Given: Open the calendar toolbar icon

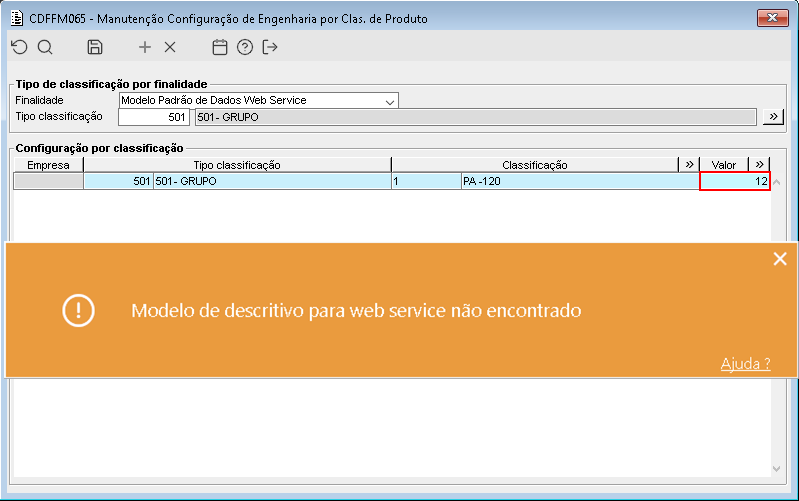Looking at the screenshot, I should pos(220,47).
